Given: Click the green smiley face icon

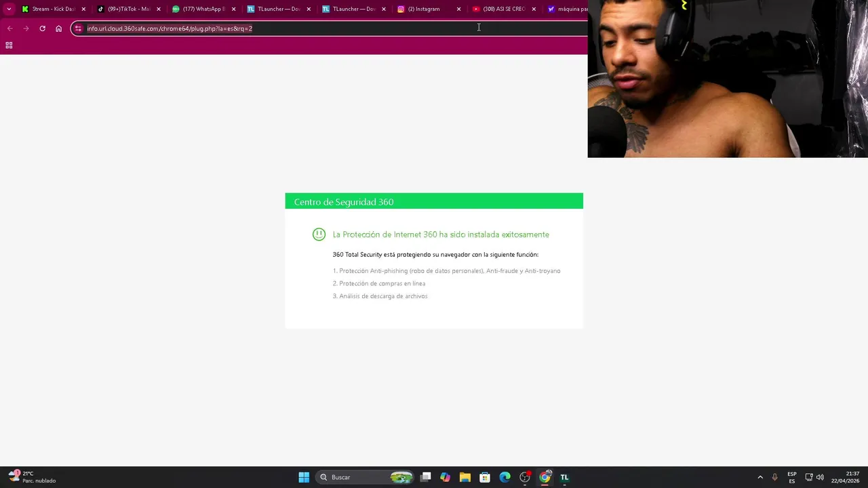Looking at the screenshot, I should 319,235.
